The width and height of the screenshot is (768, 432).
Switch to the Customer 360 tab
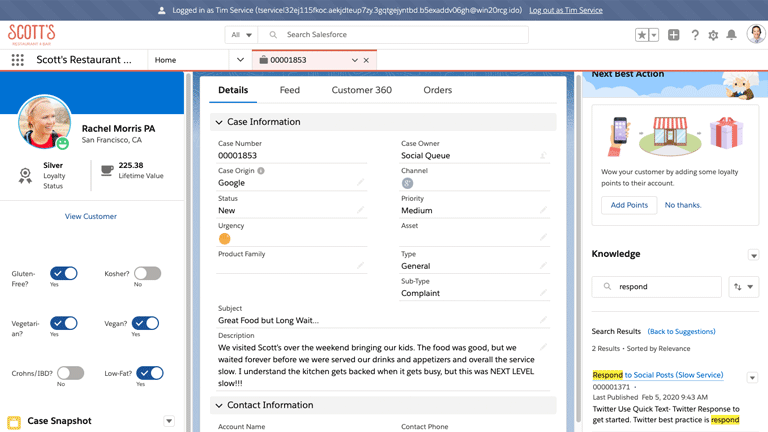(361, 90)
